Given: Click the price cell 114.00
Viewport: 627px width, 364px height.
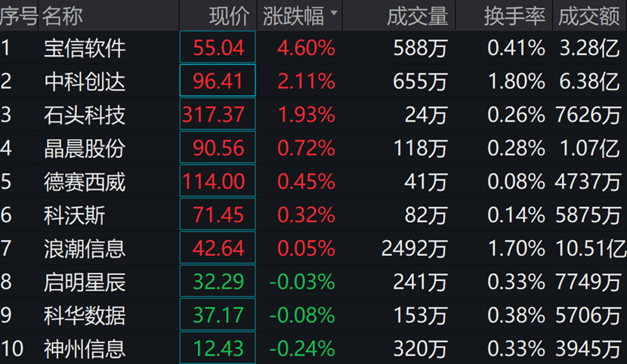Looking at the screenshot, I should [218, 180].
